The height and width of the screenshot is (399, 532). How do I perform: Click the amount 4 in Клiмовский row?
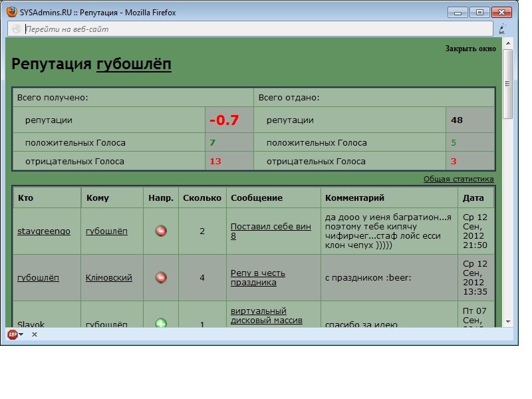click(202, 277)
